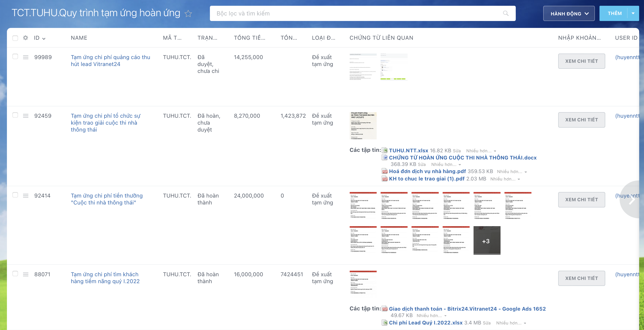The height and width of the screenshot is (330, 644).
Task: Open CHỨNG TỪ HOÀN ỨNG CUỘC THI docx link
Action: click(x=462, y=158)
